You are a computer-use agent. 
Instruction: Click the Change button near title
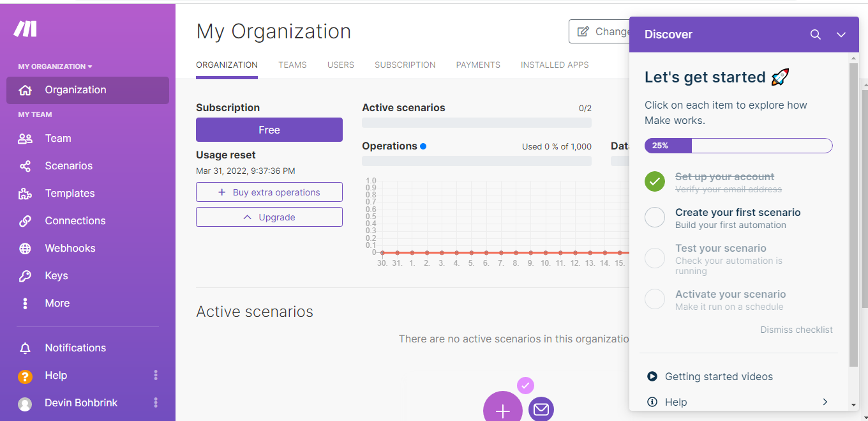coord(599,31)
